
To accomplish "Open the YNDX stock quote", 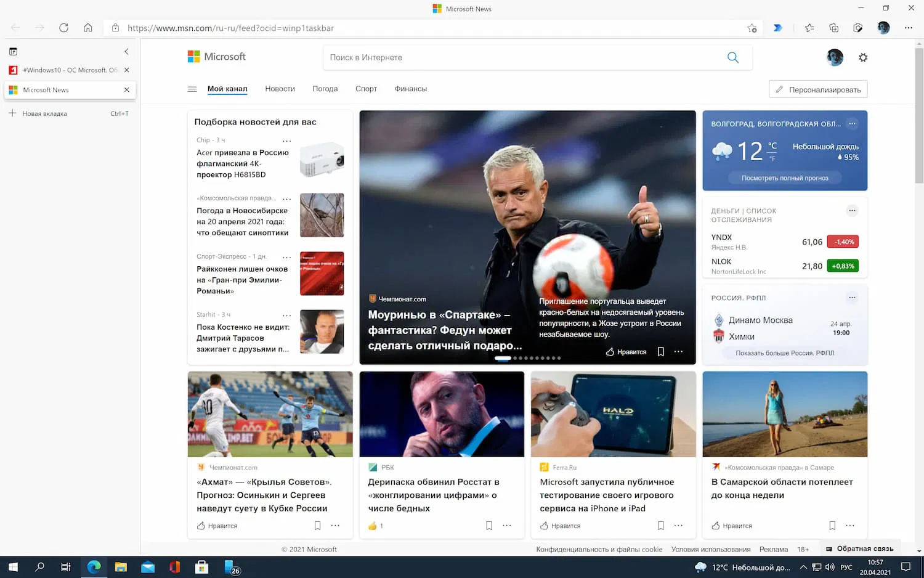I will click(x=785, y=242).
